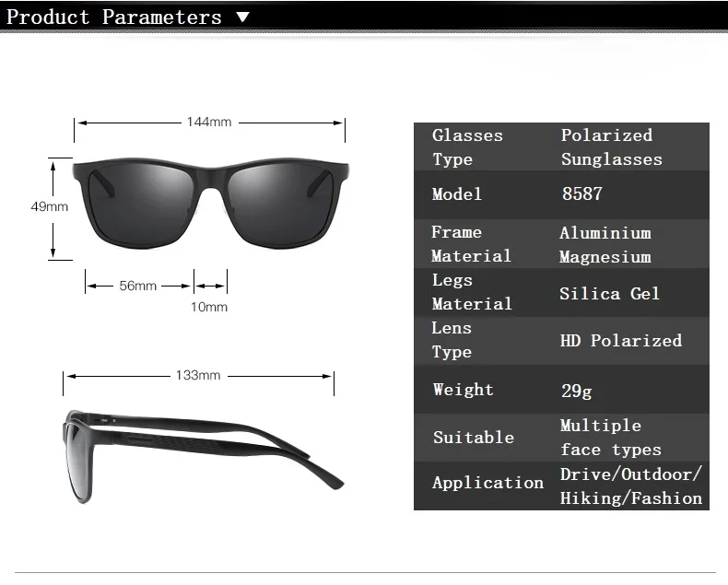Click the Drive/Outdoor/Hiking/Fashion value
The image size is (728, 585).
(631, 486)
